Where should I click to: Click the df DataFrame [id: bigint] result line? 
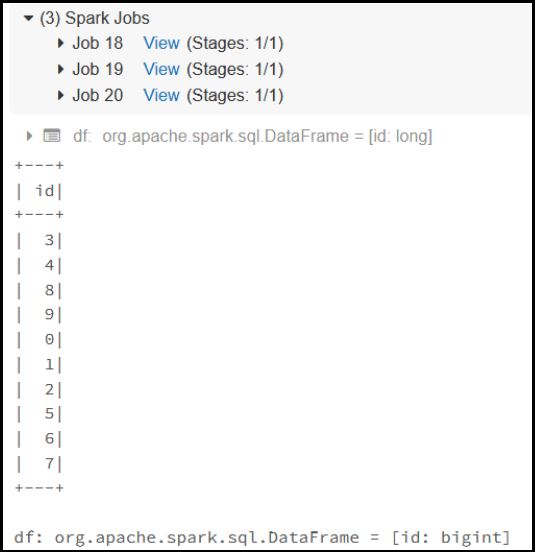(262, 538)
